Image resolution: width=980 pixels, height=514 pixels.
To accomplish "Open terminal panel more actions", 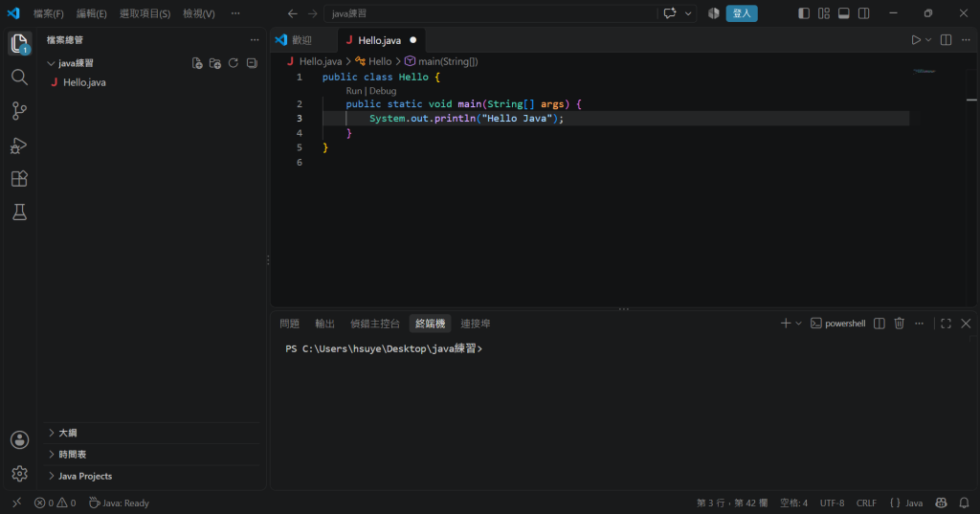I will pyautogui.click(x=919, y=324).
